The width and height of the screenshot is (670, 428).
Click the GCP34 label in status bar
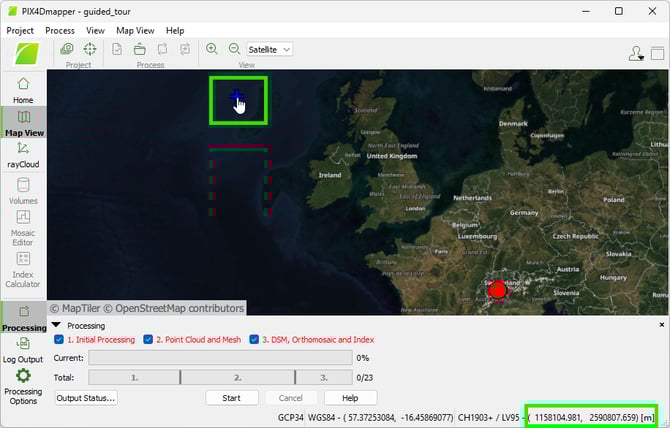(291, 417)
